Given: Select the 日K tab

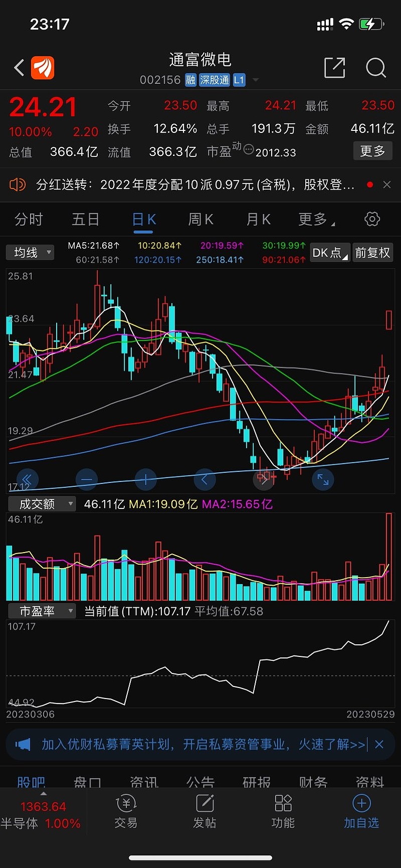Looking at the screenshot, I should tap(144, 220).
